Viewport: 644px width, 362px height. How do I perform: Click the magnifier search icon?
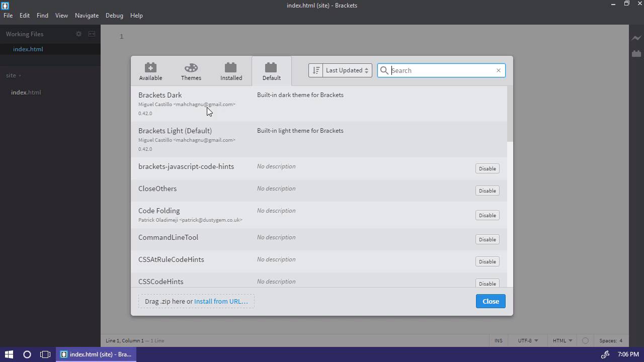384,70
